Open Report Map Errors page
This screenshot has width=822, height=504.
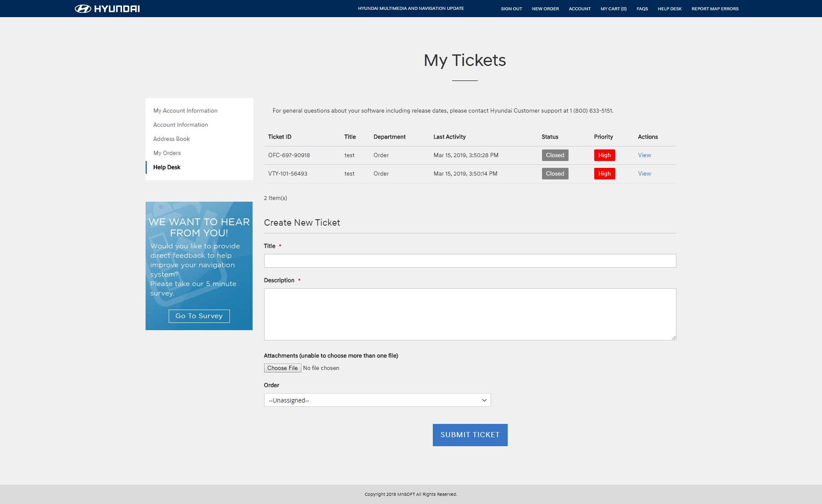coord(715,9)
